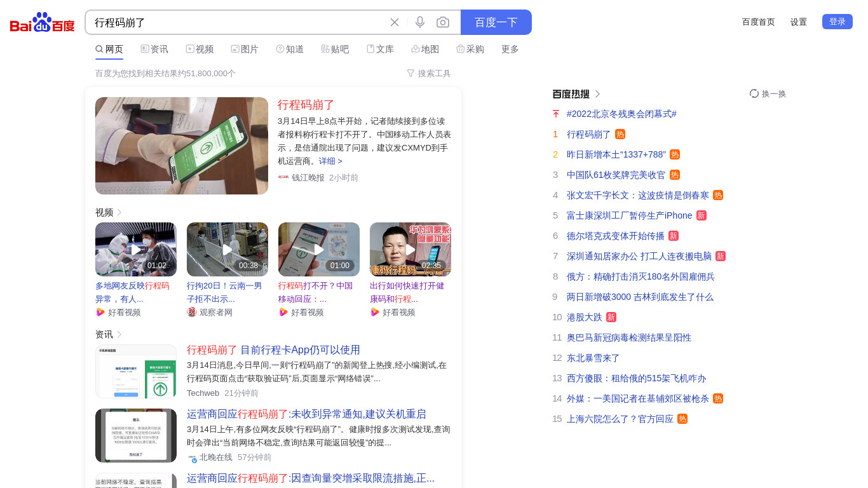Open 设置 menu in header

coord(799,22)
